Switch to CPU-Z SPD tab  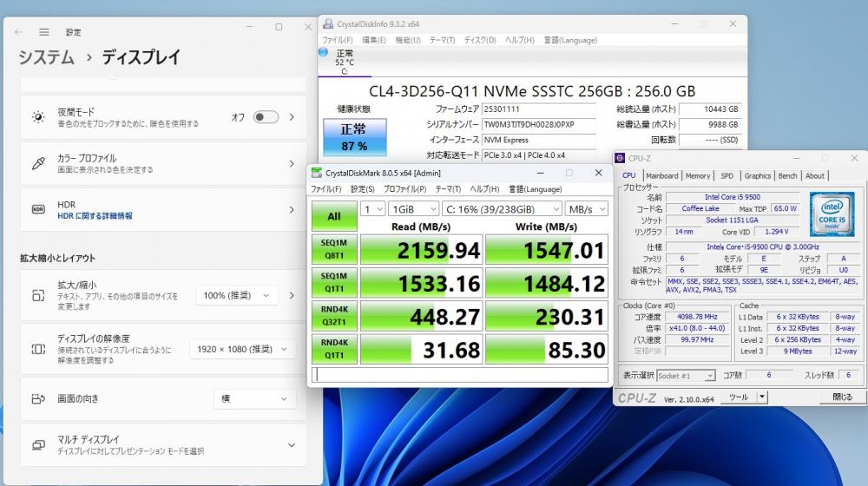[727, 175]
